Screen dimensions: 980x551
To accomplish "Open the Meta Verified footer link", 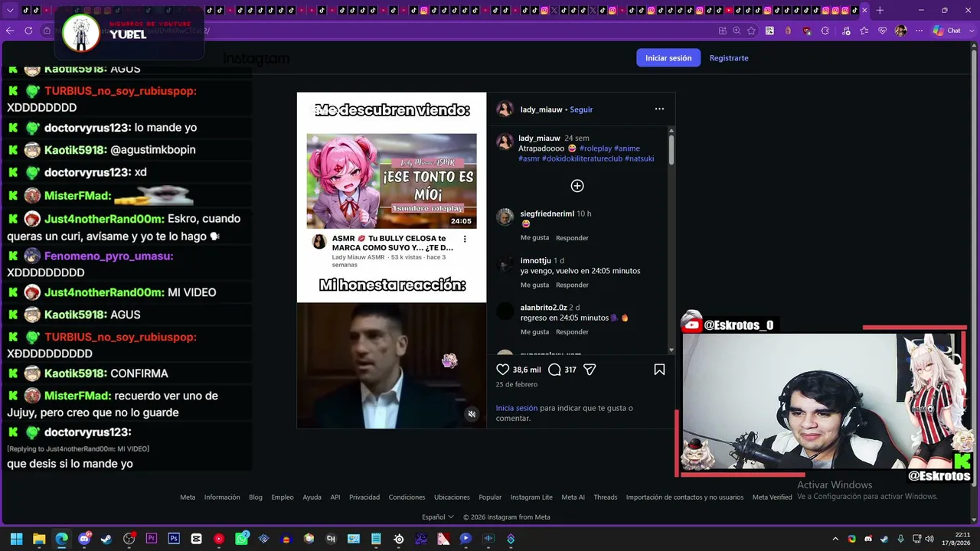I will [x=773, y=497].
